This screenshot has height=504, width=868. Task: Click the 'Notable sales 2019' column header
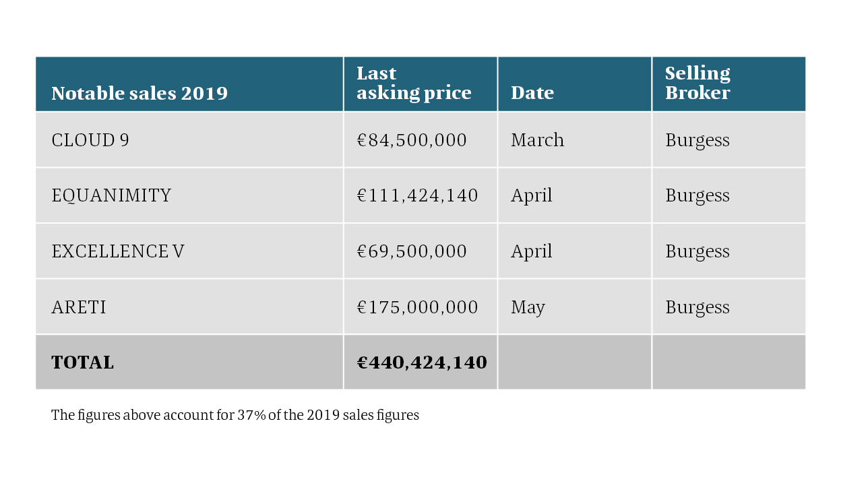(x=189, y=84)
